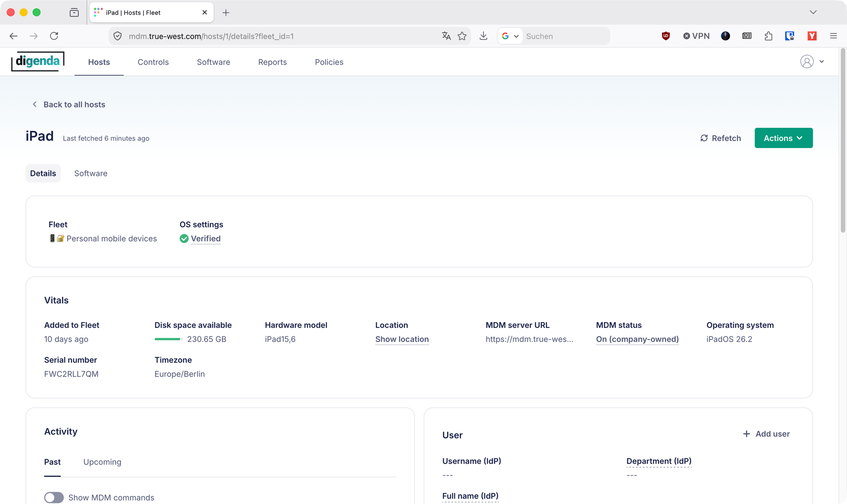This screenshot has height=504, width=847.
Task: Open the Software navigation tab in header
Action: (213, 62)
